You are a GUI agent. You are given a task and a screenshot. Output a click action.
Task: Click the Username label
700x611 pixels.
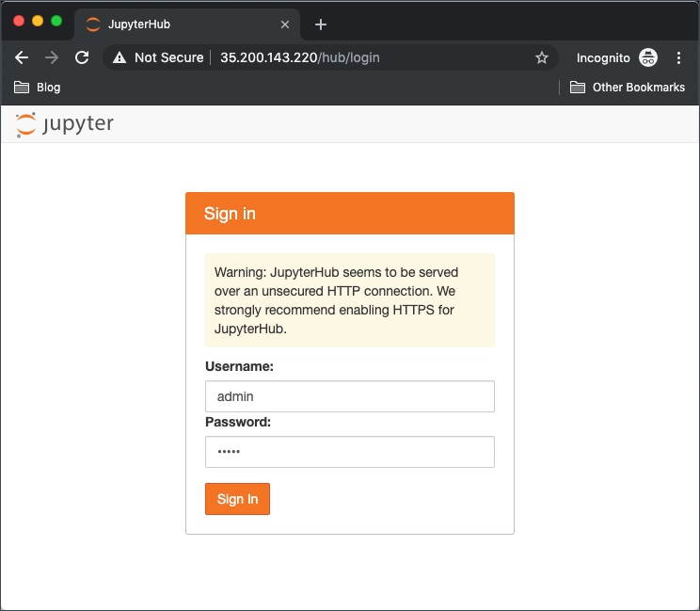(x=239, y=366)
